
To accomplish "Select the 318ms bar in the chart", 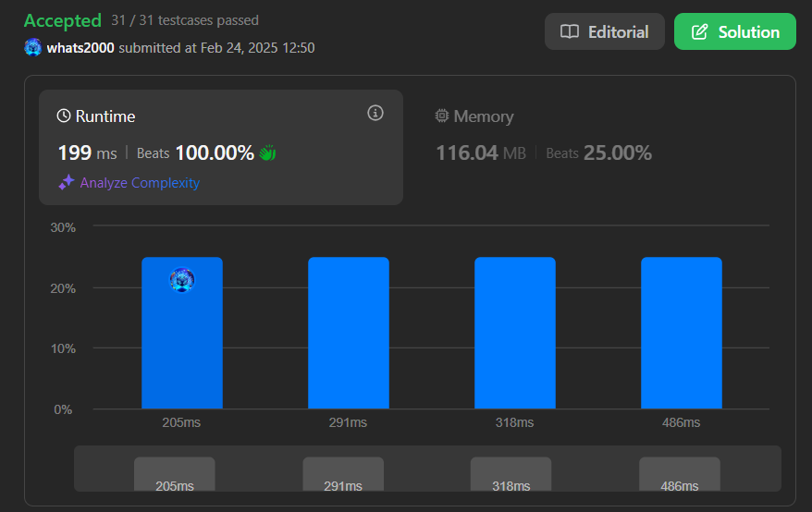I will [515, 333].
